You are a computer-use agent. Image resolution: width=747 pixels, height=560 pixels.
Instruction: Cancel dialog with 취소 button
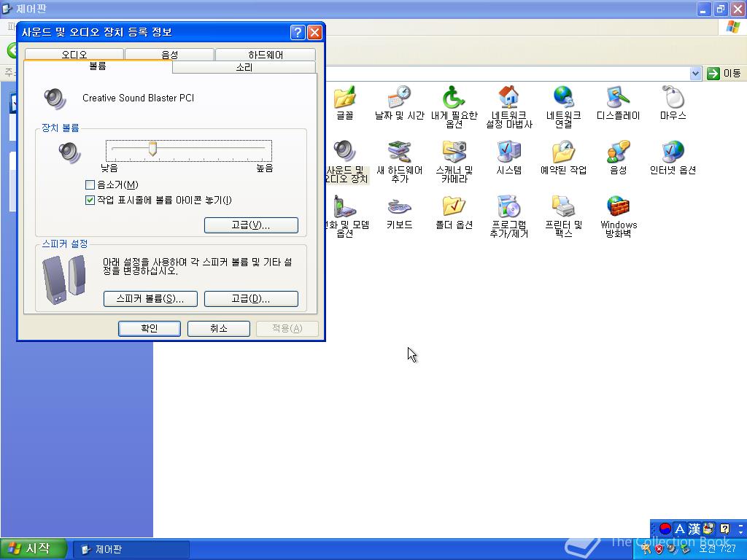[219, 329]
